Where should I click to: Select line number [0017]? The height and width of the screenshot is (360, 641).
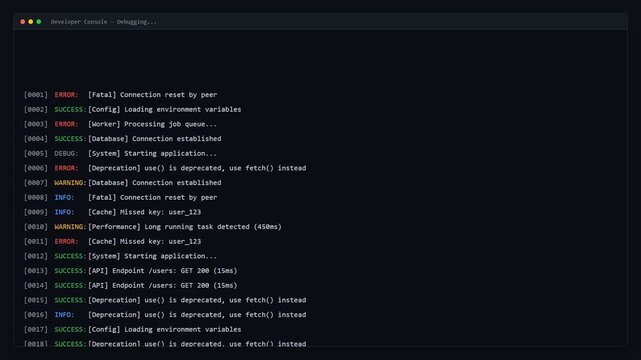[x=36, y=330]
